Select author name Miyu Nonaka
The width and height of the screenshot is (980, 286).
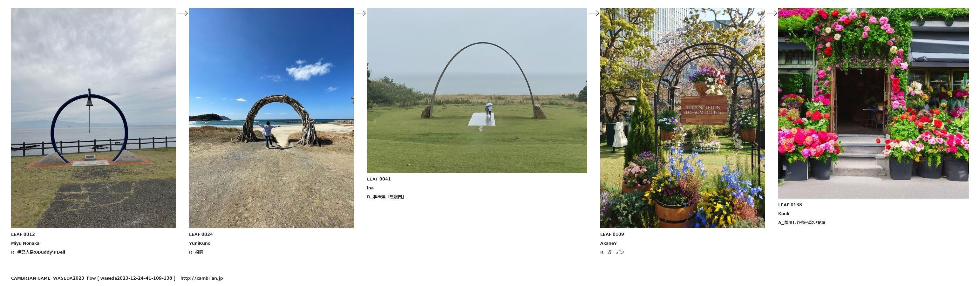25,243
